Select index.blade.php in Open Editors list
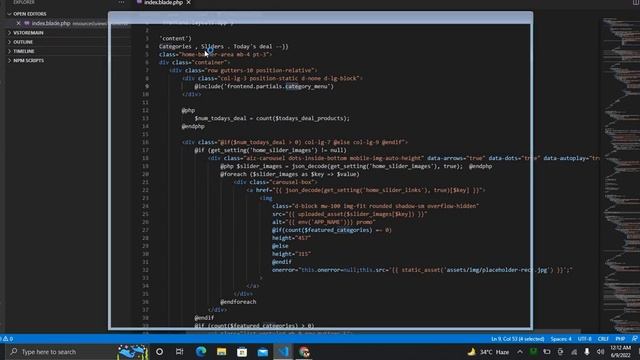Viewport: 640px width, 360px height. coord(51,23)
